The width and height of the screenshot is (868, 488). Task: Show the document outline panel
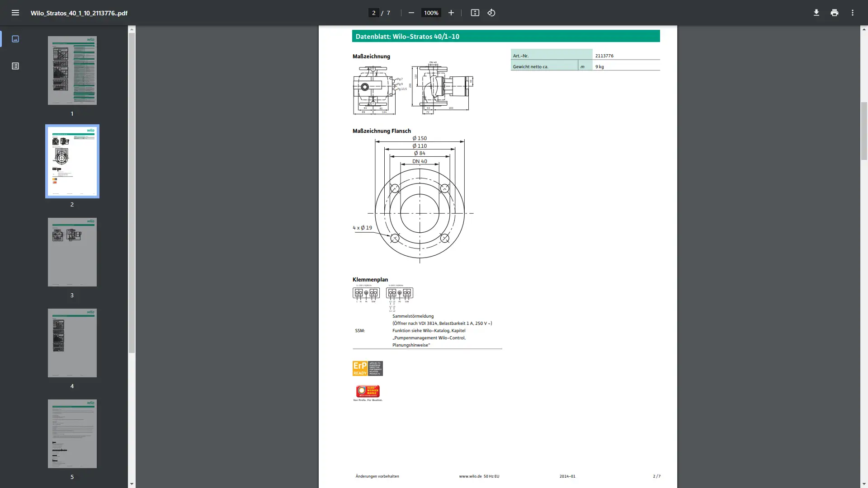[15, 66]
